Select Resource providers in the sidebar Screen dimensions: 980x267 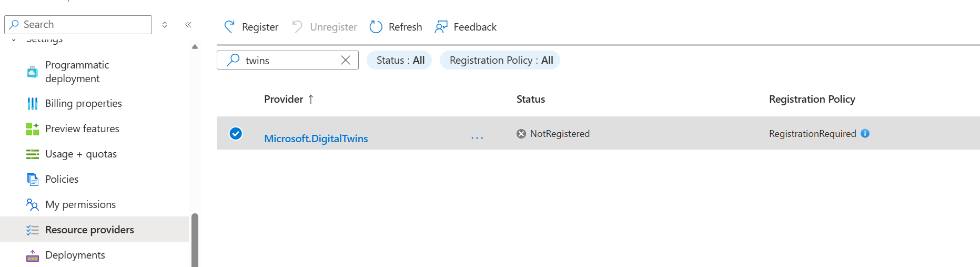95,230
